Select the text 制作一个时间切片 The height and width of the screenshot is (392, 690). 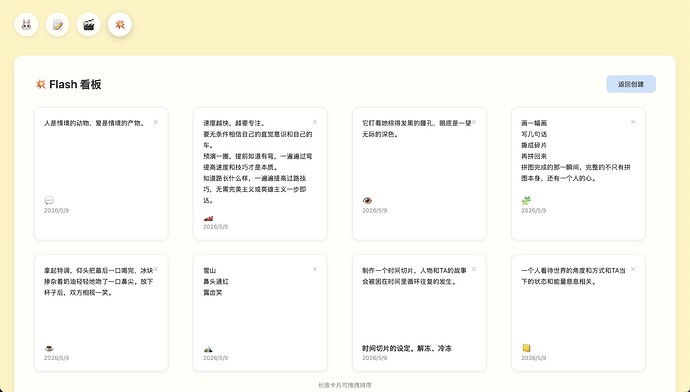[389, 271]
